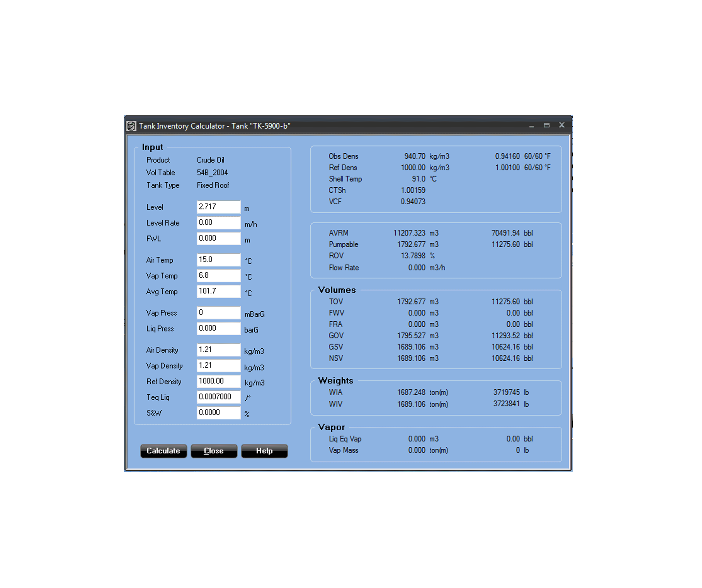Click the Air Density field
Screen dimensions: 702x588
[x=218, y=349]
